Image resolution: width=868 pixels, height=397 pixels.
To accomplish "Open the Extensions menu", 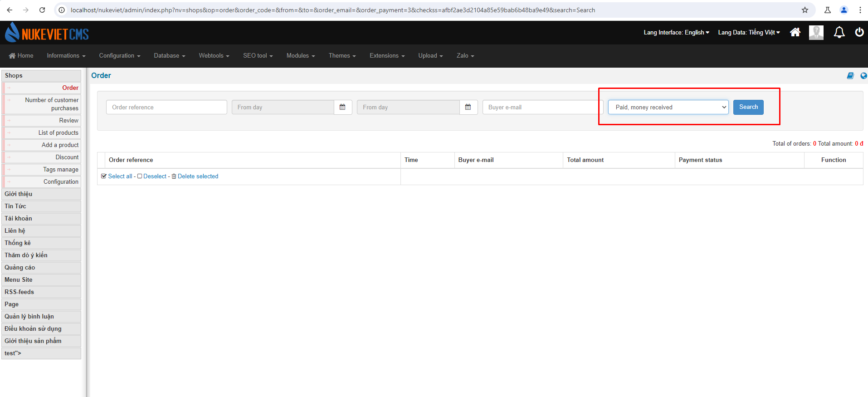I will point(387,56).
